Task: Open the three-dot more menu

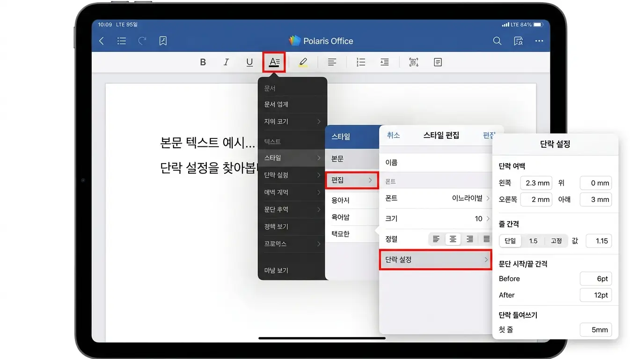Action: coord(539,41)
